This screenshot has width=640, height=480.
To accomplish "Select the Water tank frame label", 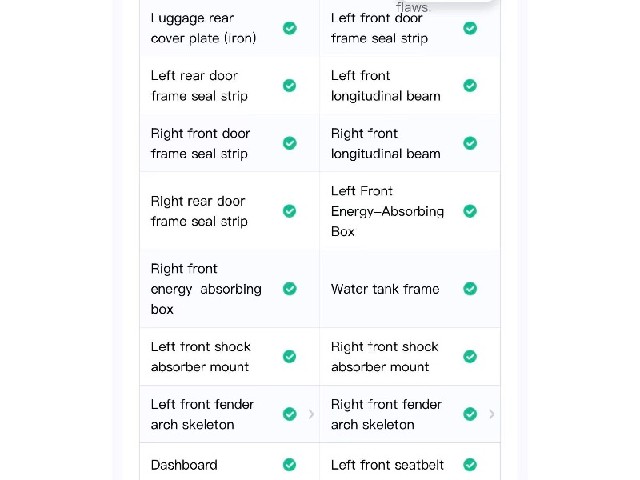I will click(x=385, y=289).
